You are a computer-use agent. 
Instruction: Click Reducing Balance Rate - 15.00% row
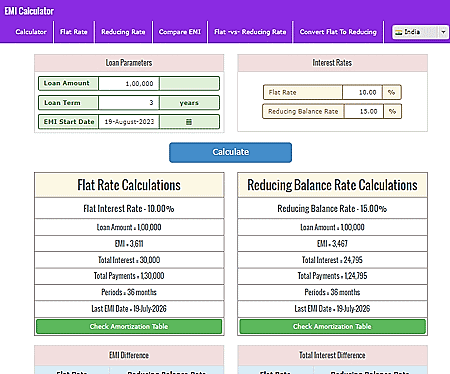(x=332, y=209)
